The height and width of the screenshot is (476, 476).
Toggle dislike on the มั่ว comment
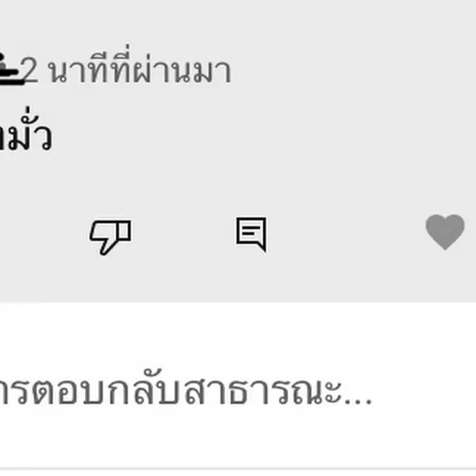tap(110, 237)
